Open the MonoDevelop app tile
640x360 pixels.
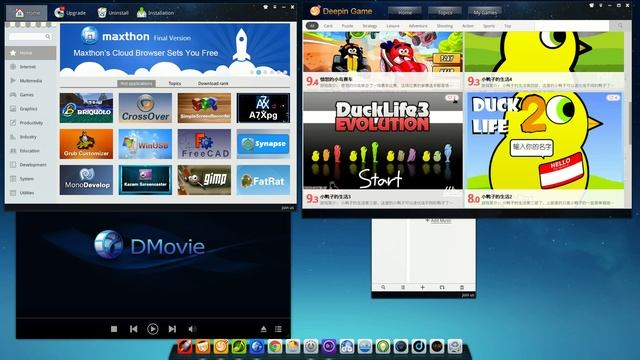86,180
